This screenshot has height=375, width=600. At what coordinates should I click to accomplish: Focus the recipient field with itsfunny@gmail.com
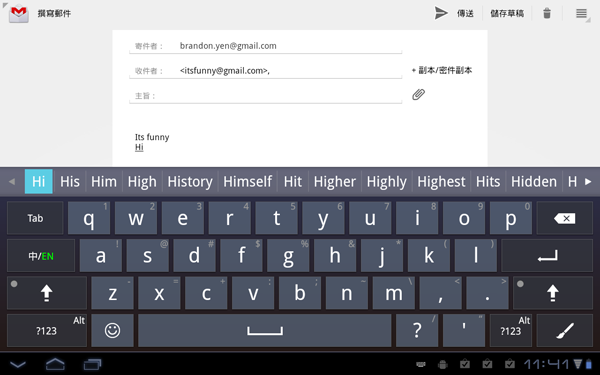pyautogui.click(x=266, y=71)
